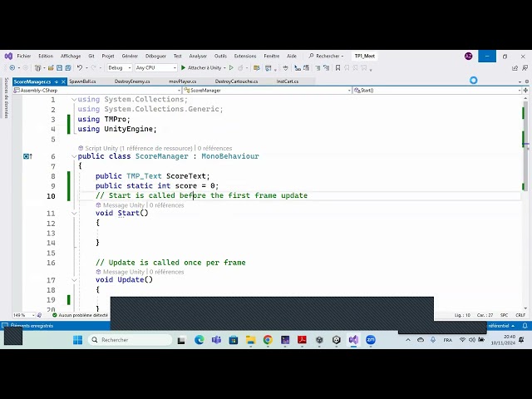Click the comment selection toolbar icon

click(x=318, y=68)
